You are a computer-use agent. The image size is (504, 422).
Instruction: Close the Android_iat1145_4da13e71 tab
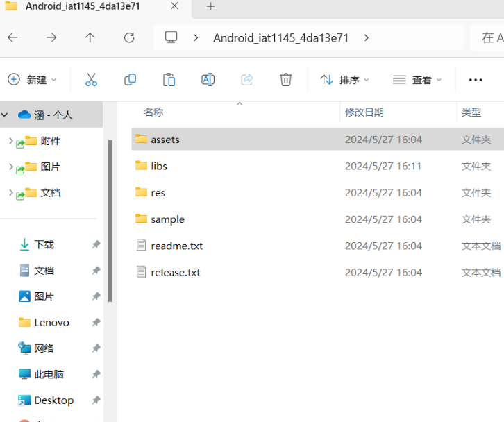174,6
